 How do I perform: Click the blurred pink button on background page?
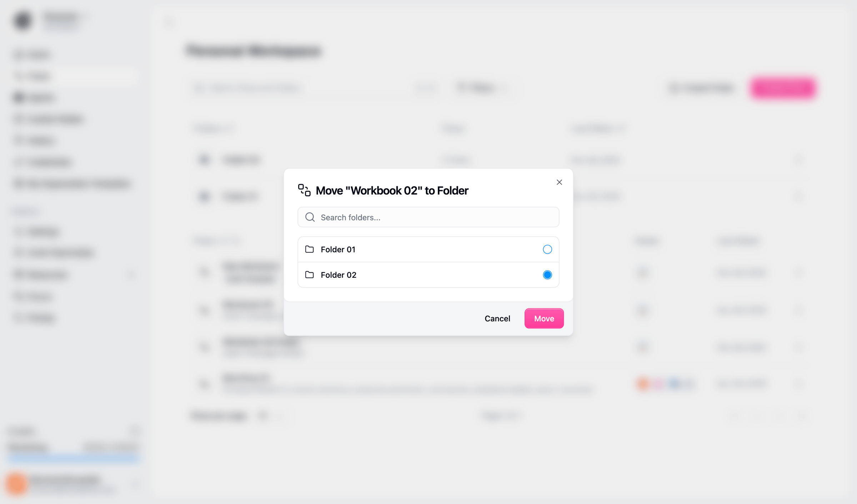(x=783, y=88)
